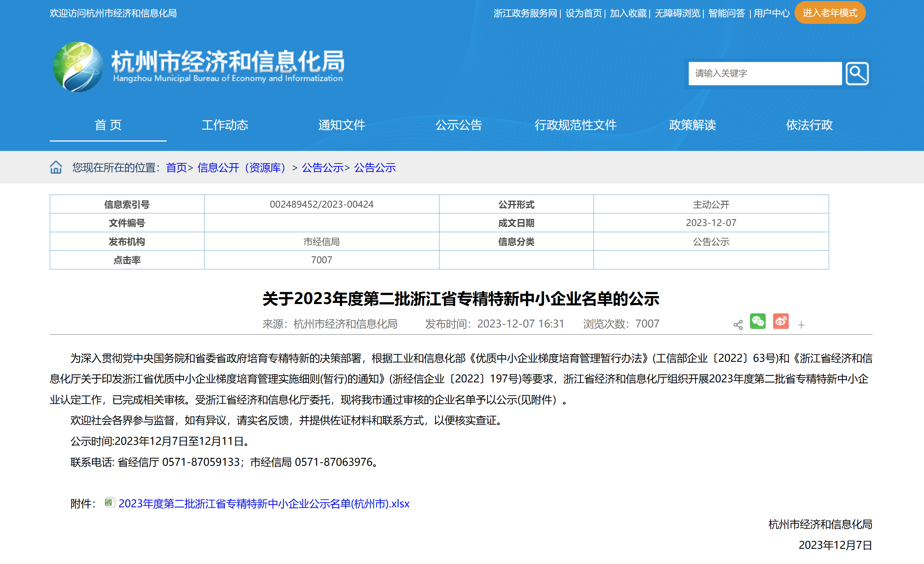Image resolution: width=924 pixels, height=564 pixels.
Task: Click the bureau globe logo
Action: (78, 67)
